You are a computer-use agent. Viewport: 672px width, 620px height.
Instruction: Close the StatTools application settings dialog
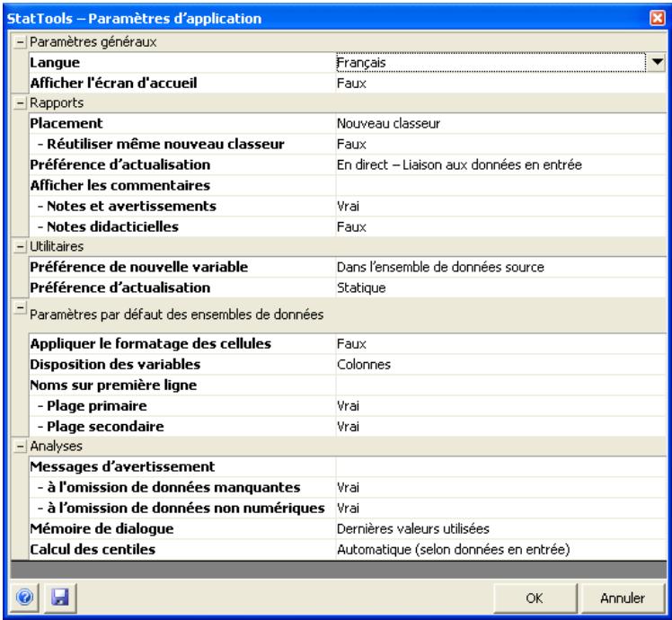pos(657,18)
